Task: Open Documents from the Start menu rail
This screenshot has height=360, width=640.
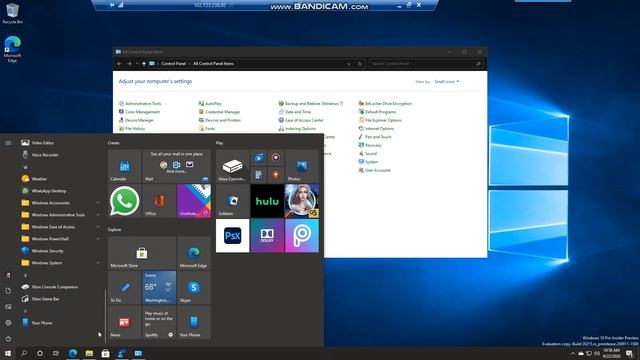Action: (8, 291)
